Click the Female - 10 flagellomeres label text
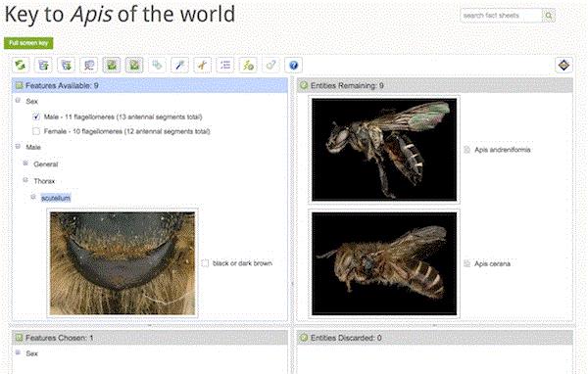Screen dimensions: 588x374 [126, 131]
